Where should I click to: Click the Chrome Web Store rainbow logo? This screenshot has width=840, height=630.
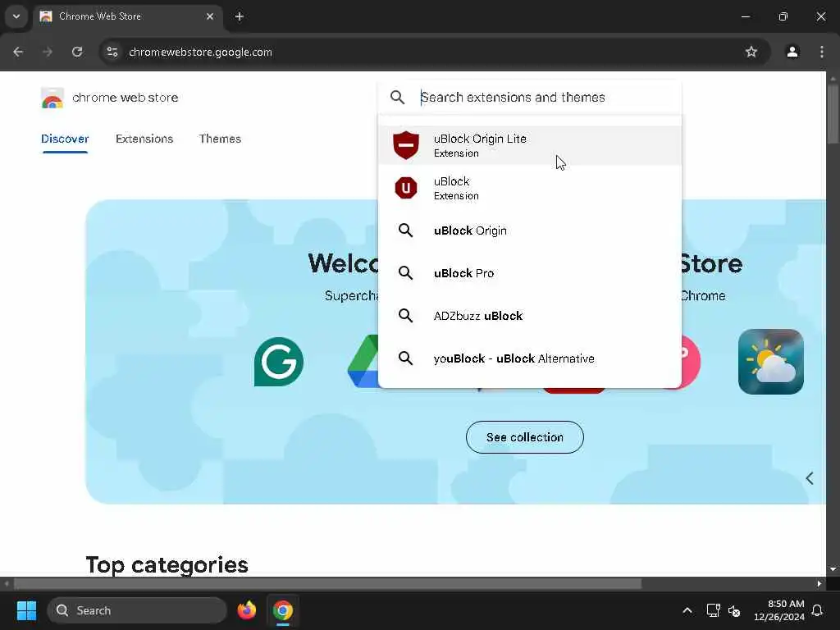52,98
